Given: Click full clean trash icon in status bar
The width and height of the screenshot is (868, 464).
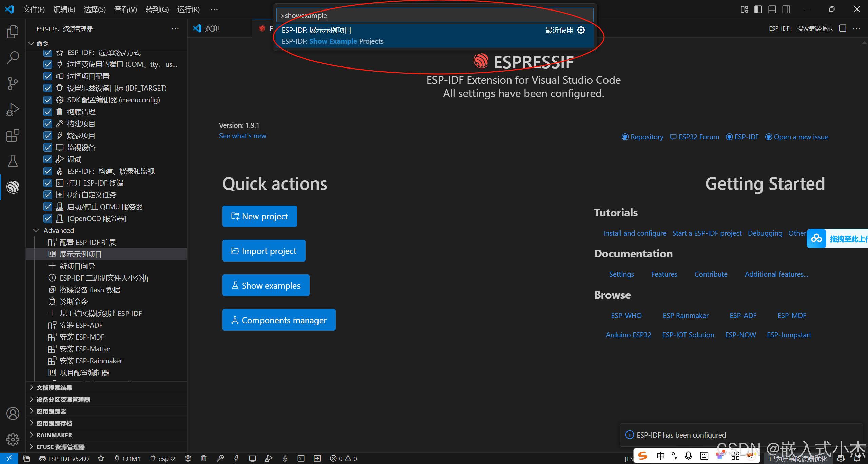Looking at the screenshot, I should 204,458.
